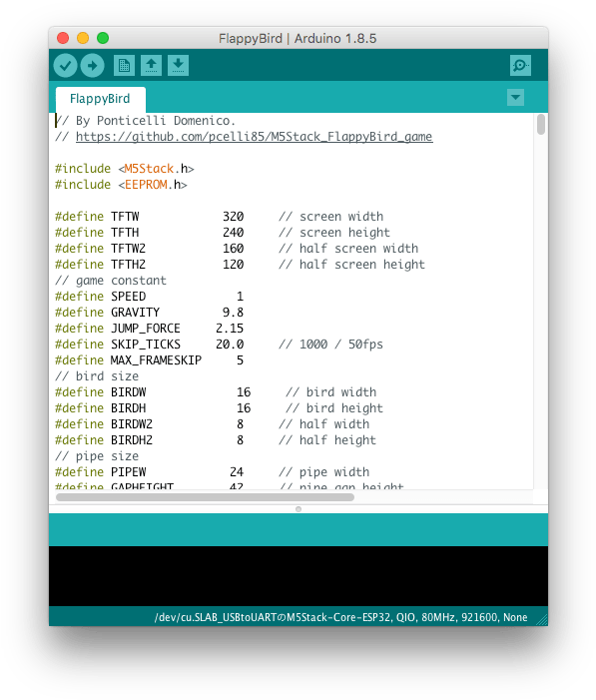
Task: Click the '// By Ponticelli Domenico.' comment
Action: click(145, 121)
